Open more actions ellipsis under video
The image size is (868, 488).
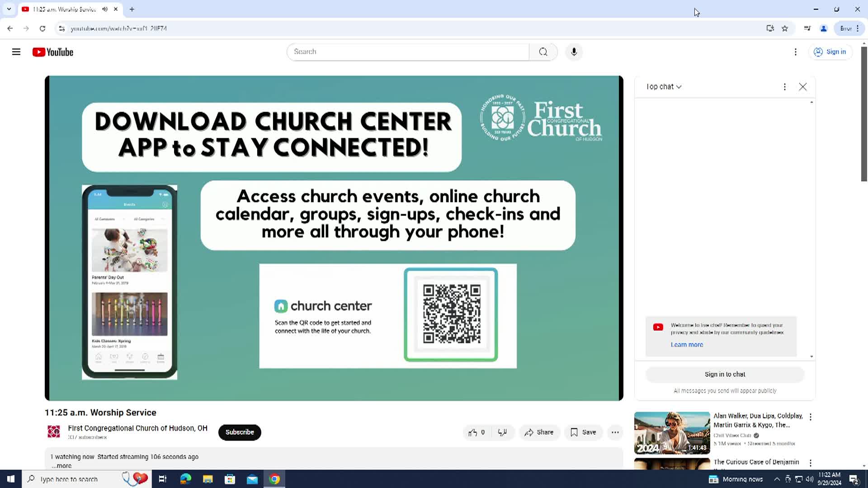[615, 432]
